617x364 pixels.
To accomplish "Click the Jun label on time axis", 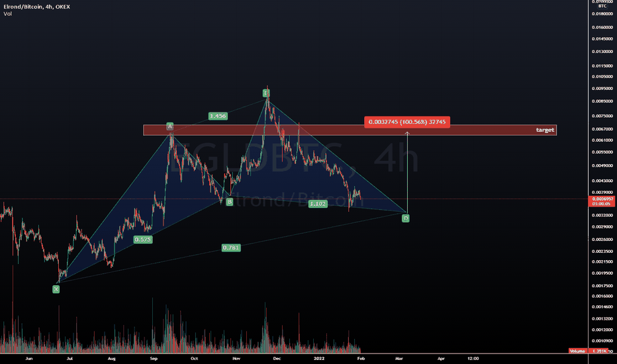I will [x=28, y=359].
